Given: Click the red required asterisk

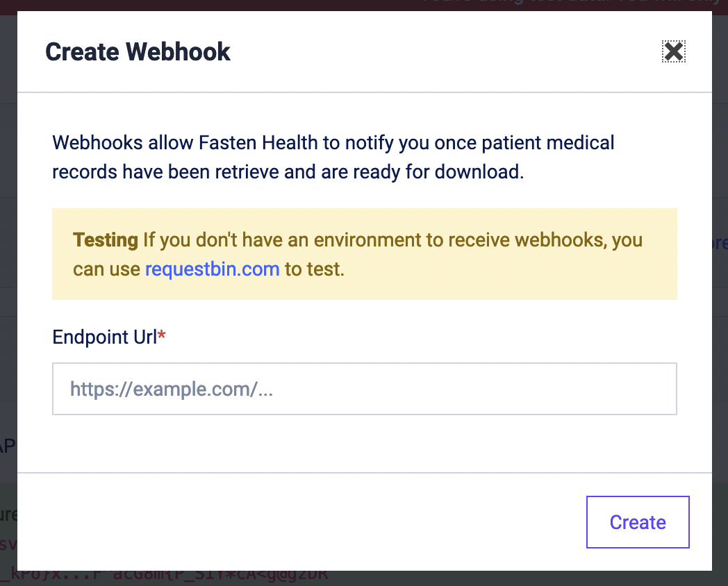Looking at the screenshot, I should pos(162,336).
